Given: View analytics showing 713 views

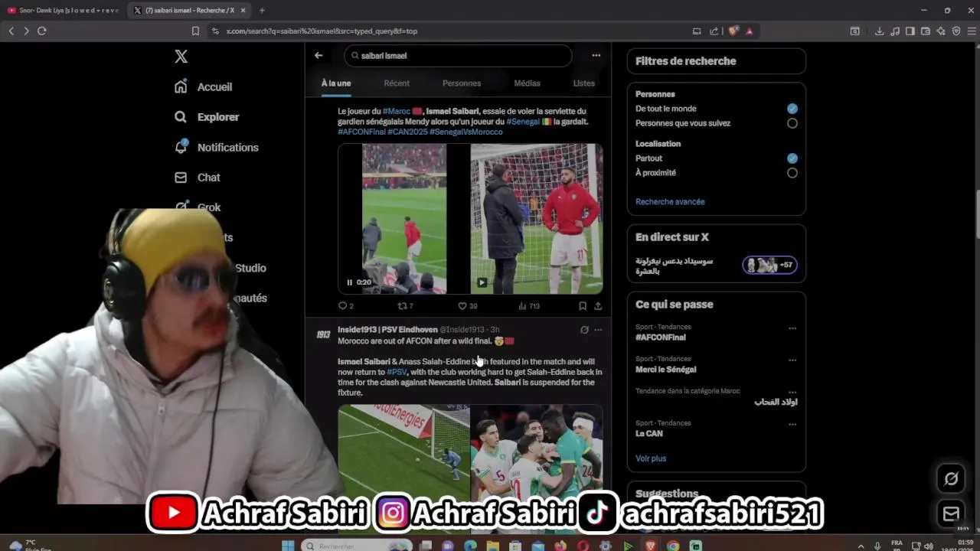Looking at the screenshot, I should (x=529, y=305).
